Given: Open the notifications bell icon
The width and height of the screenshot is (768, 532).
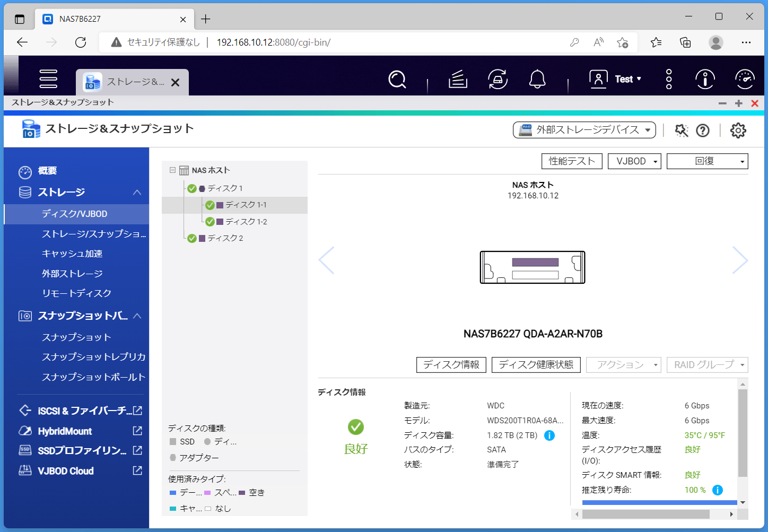Looking at the screenshot, I should (x=537, y=80).
